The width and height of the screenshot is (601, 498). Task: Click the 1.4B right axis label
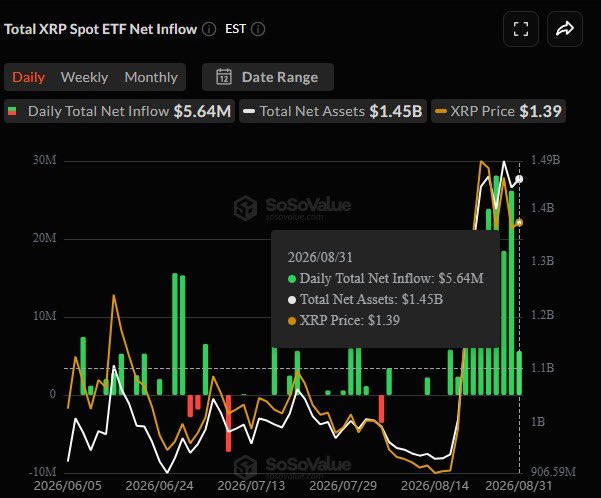pyautogui.click(x=542, y=208)
